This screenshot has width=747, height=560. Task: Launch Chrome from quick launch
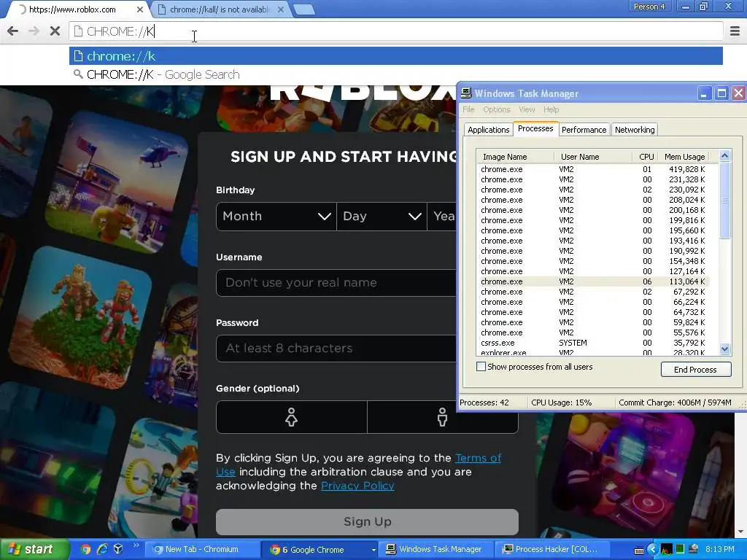click(86, 549)
